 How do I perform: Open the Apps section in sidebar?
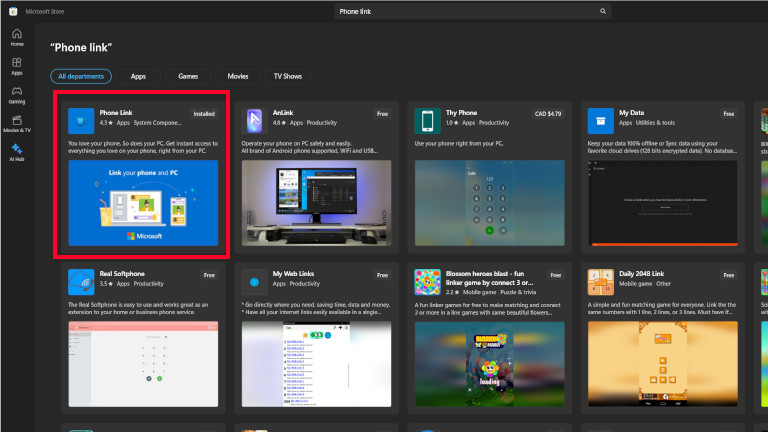point(16,65)
